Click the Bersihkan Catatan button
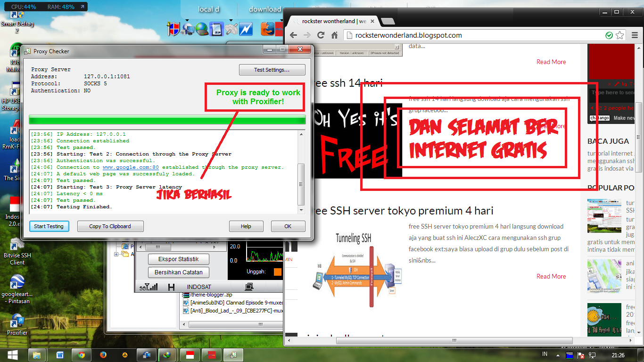644x362 pixels. pyautogui.click(x=179, y=272)
